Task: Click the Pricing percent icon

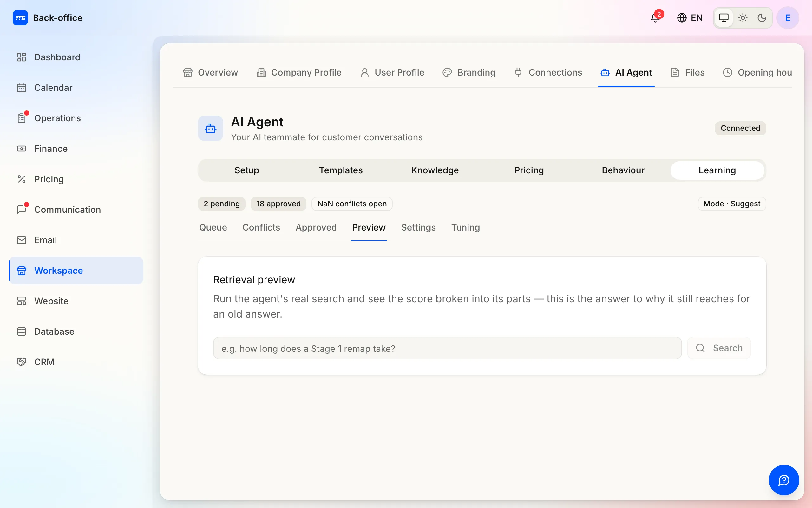Action: tap(22, 179)
